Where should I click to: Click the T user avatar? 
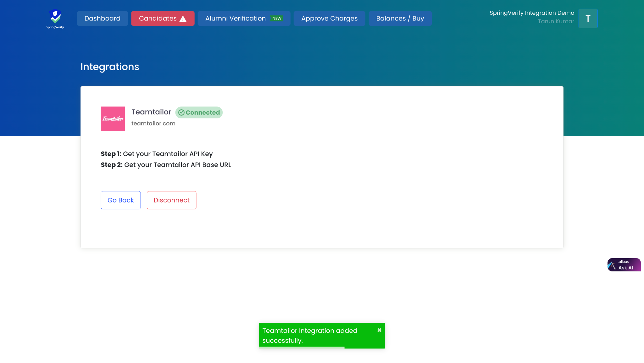pos(588,19)
